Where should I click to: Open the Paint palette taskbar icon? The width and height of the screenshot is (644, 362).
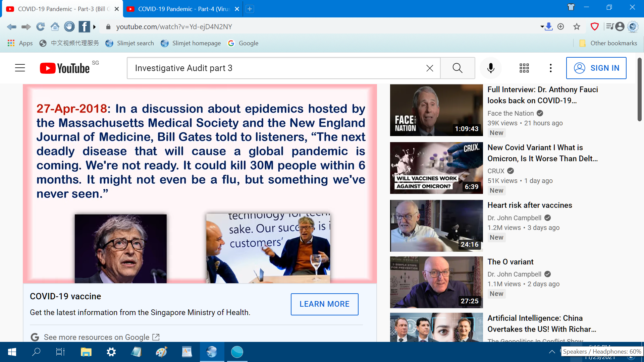pyautogui.click(x=161, y=352)
